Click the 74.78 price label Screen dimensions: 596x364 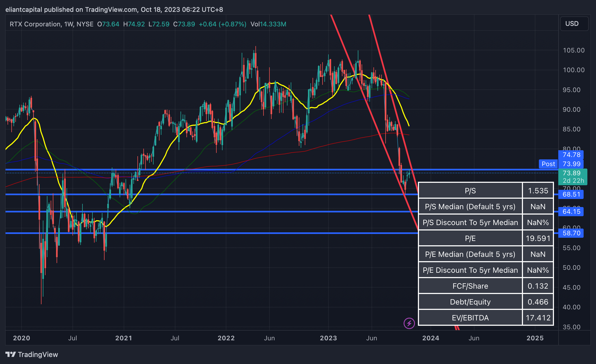571,155
